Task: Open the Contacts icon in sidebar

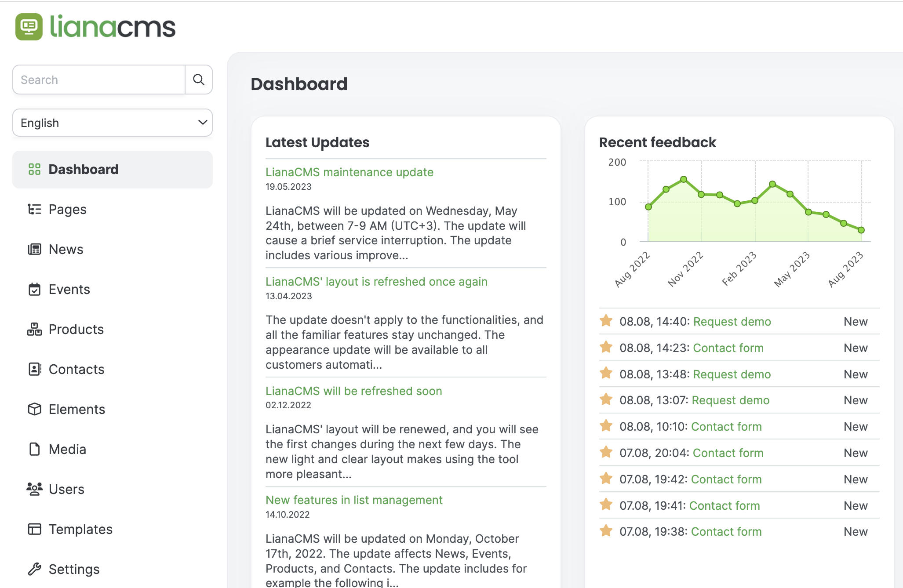Action: click(x=35, y=369)
